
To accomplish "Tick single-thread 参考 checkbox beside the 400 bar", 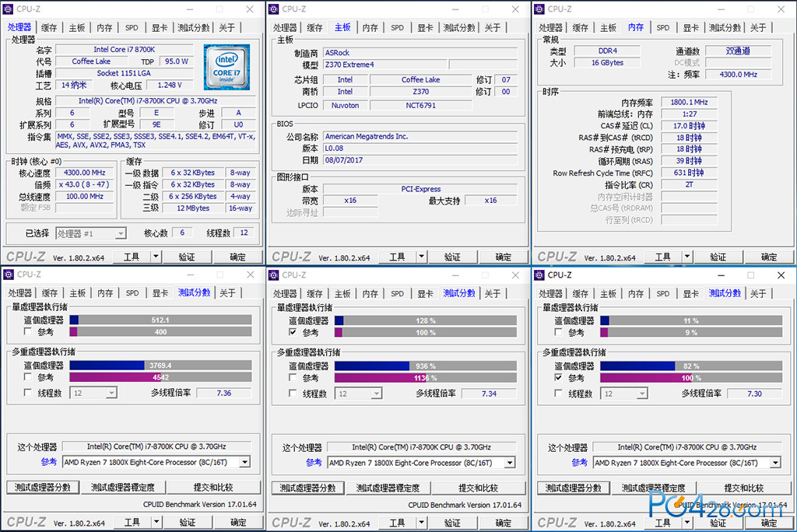I will tap(28, 331).
